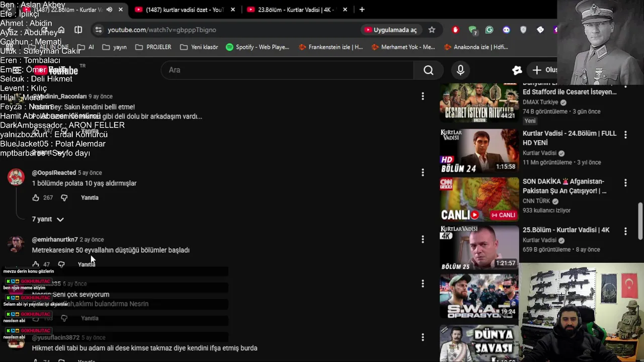Focus the YouTube Ara search box
Screen dimensions: 644x362
287,70
